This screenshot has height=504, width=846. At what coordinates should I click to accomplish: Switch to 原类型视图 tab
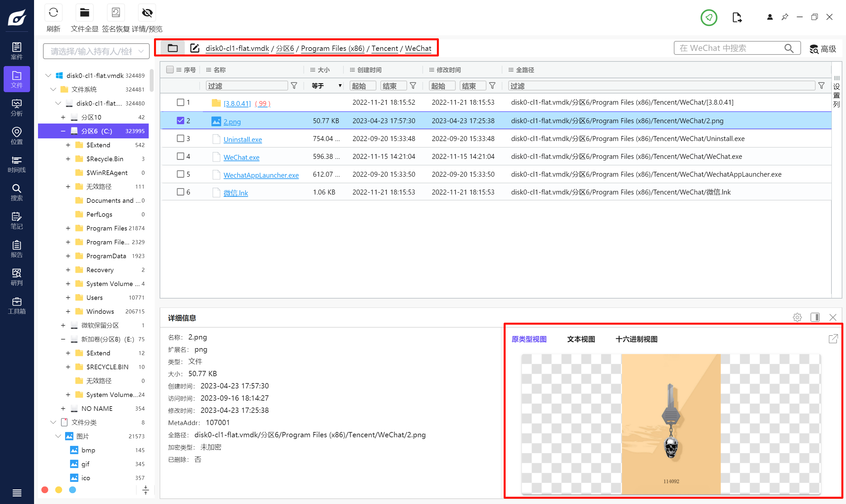[x=529, y=339]
